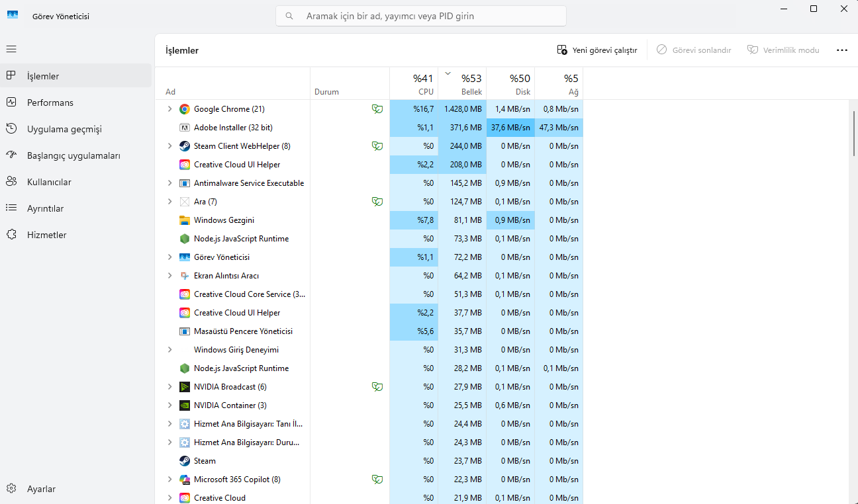
Task: Click the Microsoft 365 Copilot icon
Action: point(185,480)
